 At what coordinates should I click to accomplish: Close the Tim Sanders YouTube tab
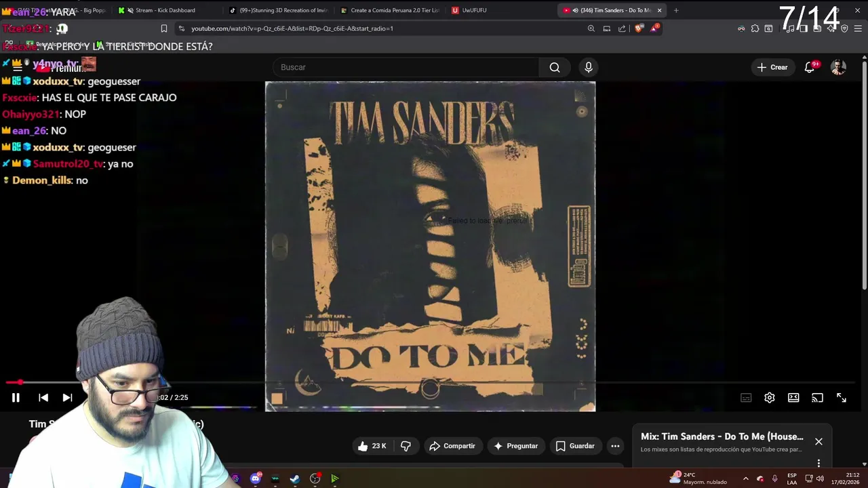(659, 10)
